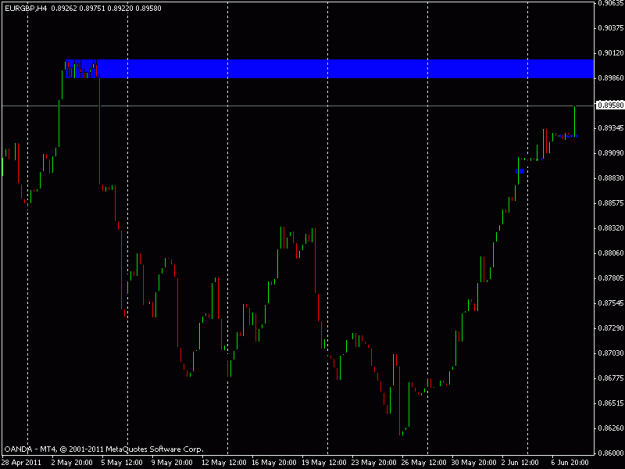Select the current price label 0.89580
This screenshot has width=625, height=469.
(x=610, y=105)
